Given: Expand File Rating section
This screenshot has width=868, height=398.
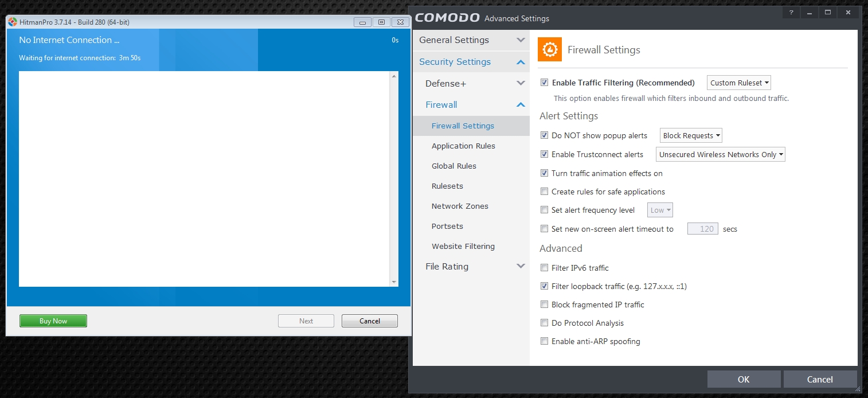Looking at the screenshot, I should click(x=471, y=266).
